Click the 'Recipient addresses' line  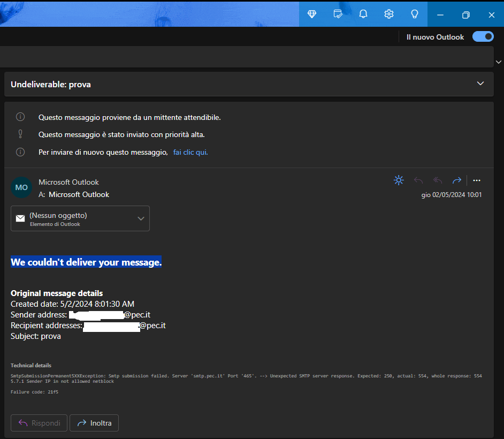click(88, 326)
